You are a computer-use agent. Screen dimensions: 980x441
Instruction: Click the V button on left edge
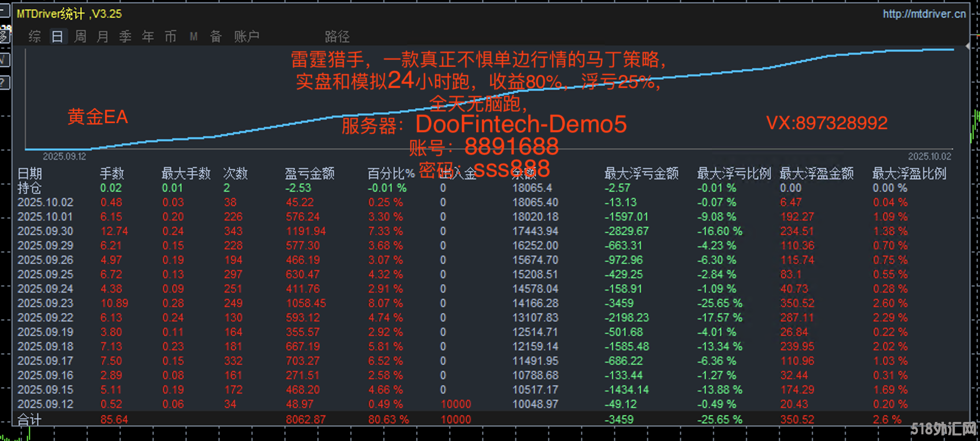click(x=4, y=59)
